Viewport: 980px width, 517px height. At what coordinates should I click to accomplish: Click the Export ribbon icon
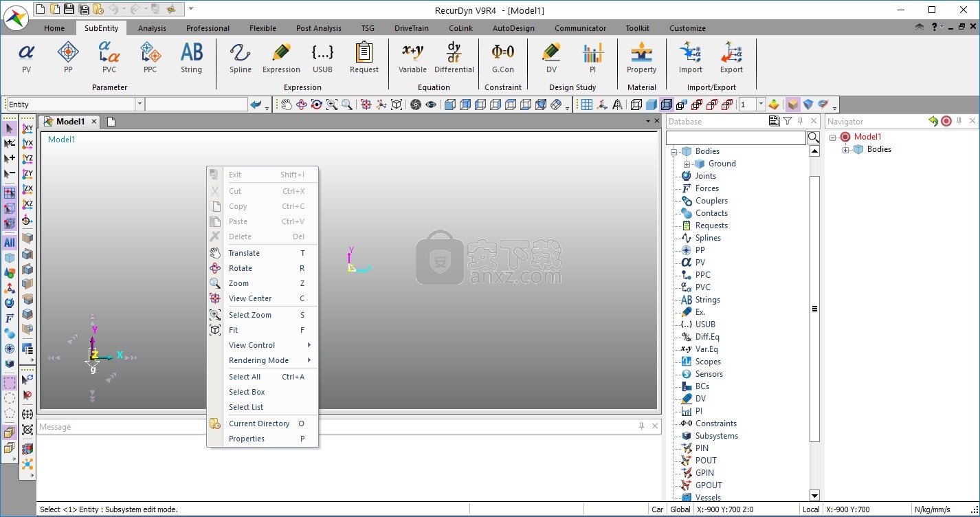pyautogui.click(x=731, y=57)
